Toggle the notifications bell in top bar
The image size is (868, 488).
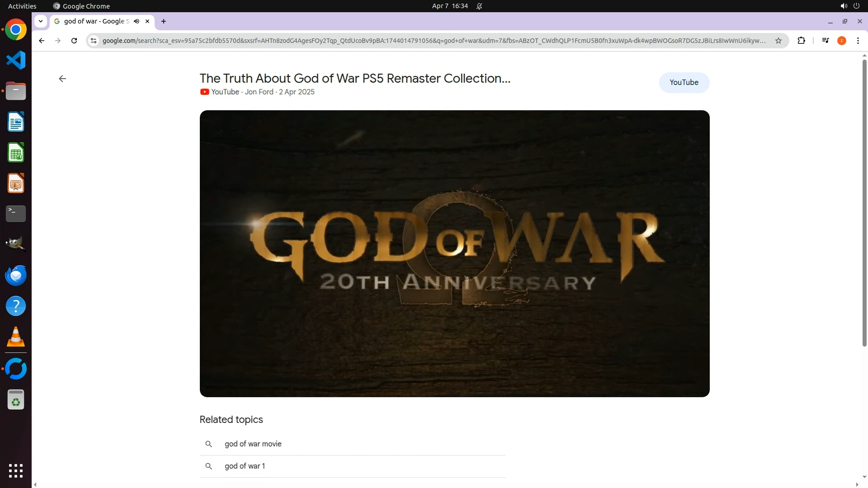(479, 6)
